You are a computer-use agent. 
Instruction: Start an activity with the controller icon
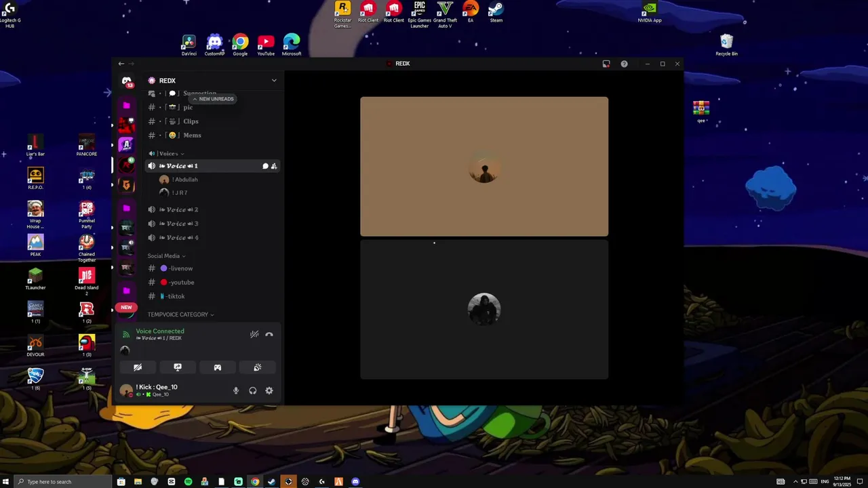coord(218,367)
